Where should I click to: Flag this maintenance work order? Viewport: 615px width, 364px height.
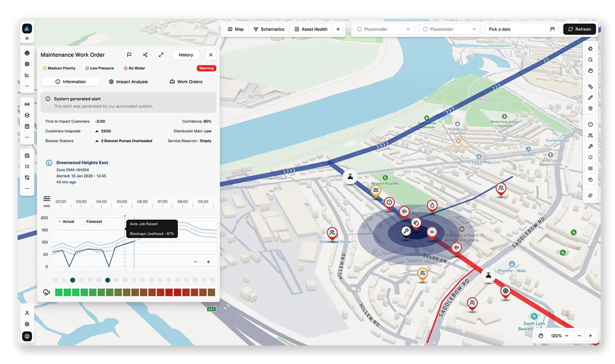(x=129, y=55)
